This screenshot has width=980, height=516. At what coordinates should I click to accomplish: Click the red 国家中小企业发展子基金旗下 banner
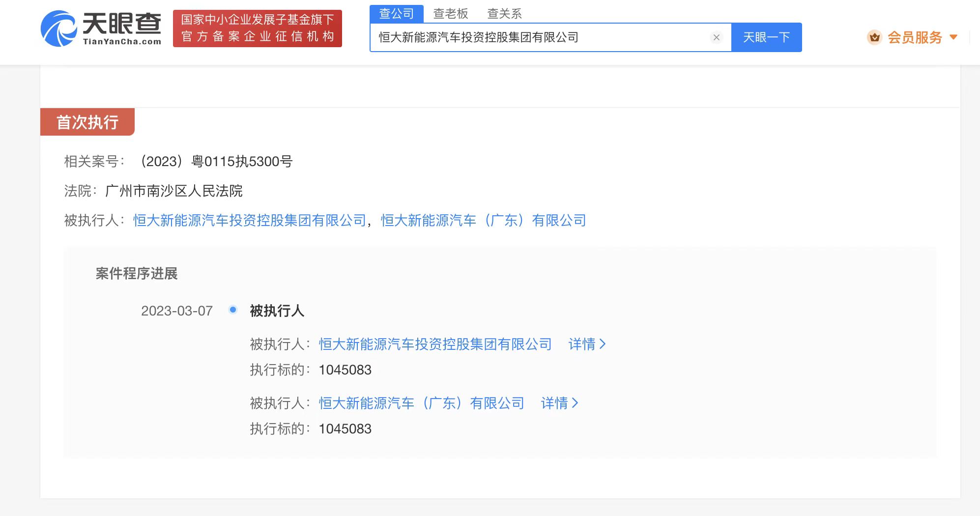tap(257, 29)
